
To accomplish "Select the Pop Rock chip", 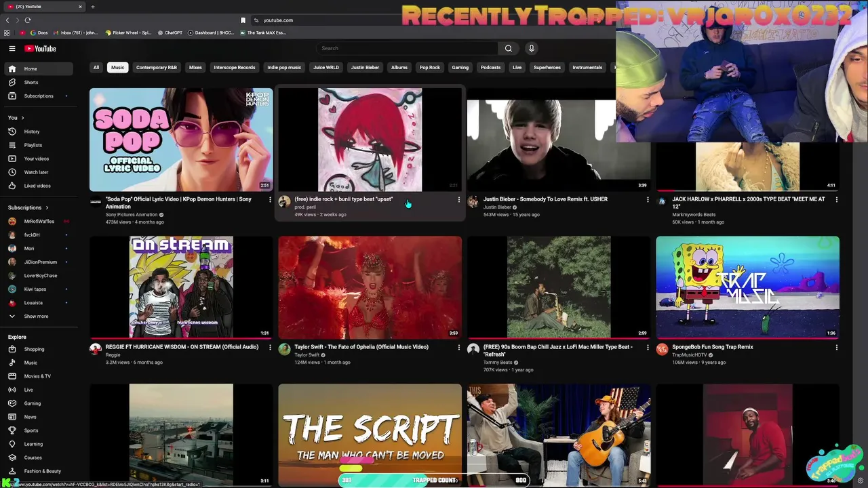I will pos(430,68).
